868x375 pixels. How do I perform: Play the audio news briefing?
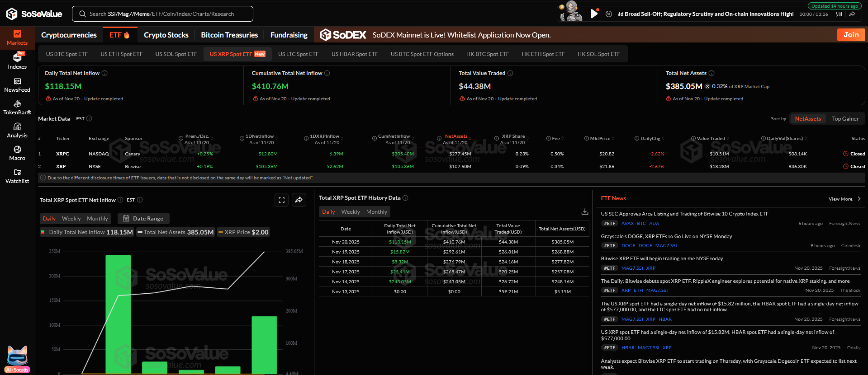[594, 14]
